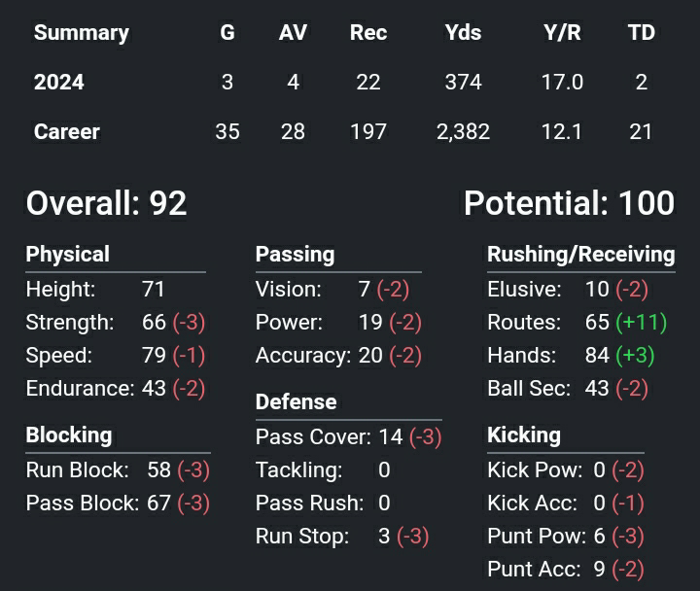Select the Career row label
The image size is (700, 591).
[67, 131]
